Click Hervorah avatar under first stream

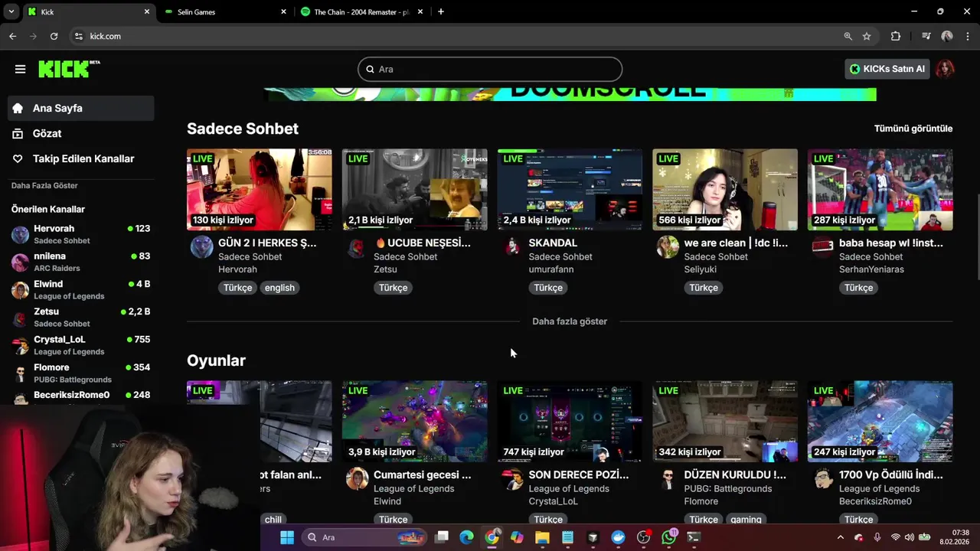[201, 246]
